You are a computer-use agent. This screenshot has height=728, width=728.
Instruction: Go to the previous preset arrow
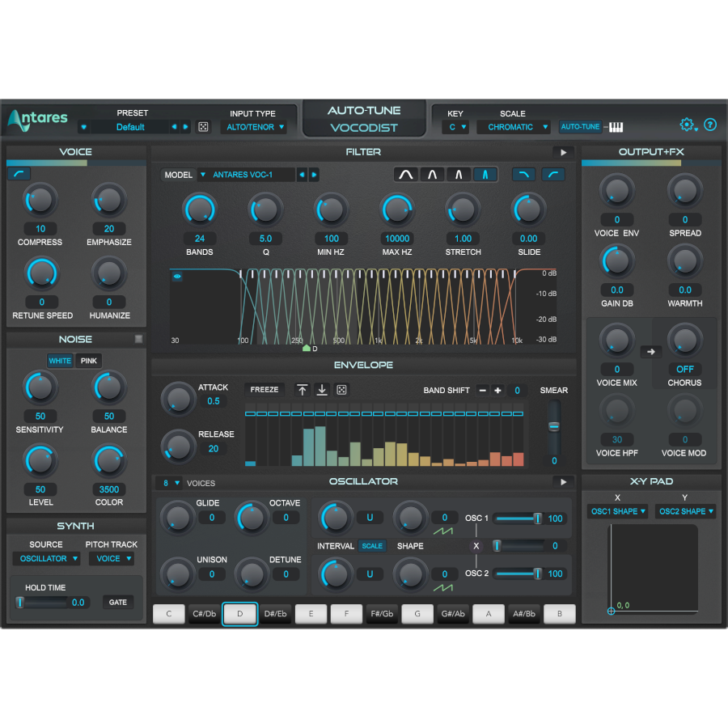click(174, 127)
